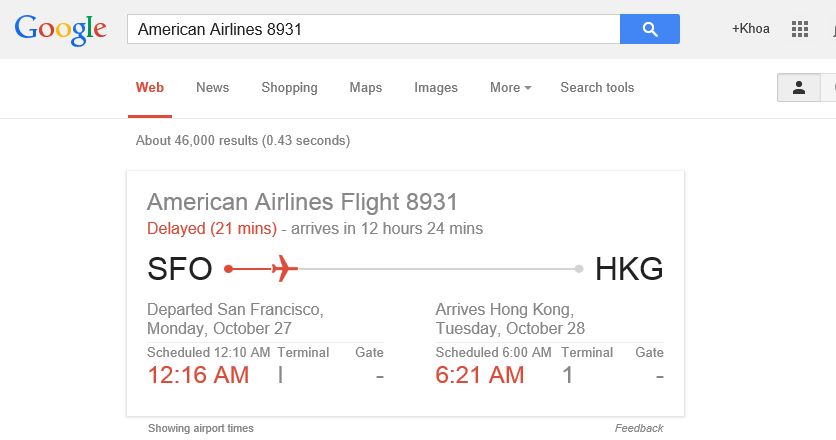Viewport: 836px width, 440px height.
Task: Click the American Airlines Flight 8931 heading
Action: coord(302,201)
